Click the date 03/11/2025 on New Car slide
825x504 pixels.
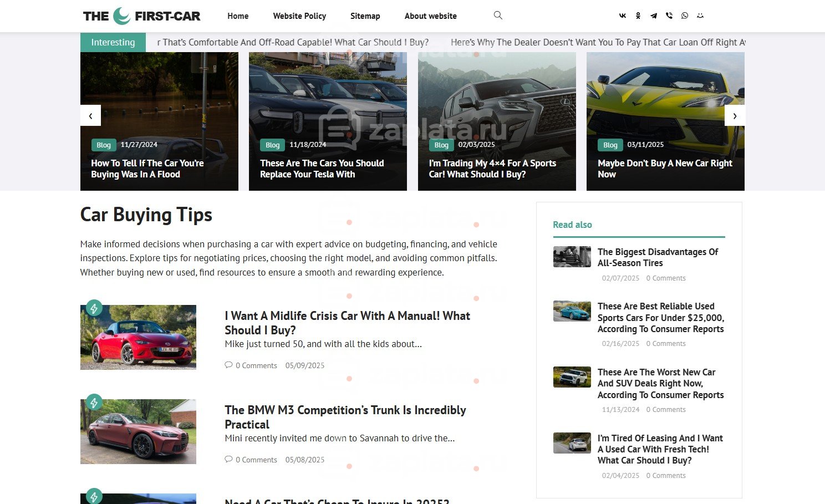[645, 145]
